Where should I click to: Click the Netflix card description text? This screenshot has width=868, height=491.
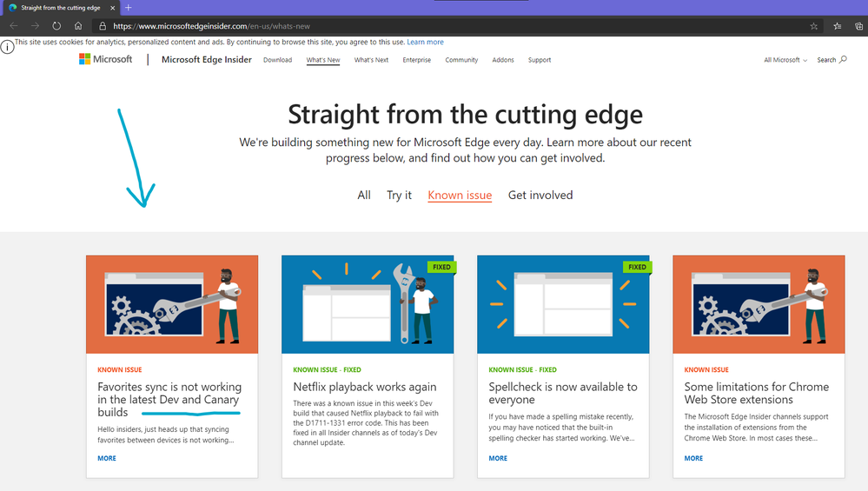click(x=366, y=423)
